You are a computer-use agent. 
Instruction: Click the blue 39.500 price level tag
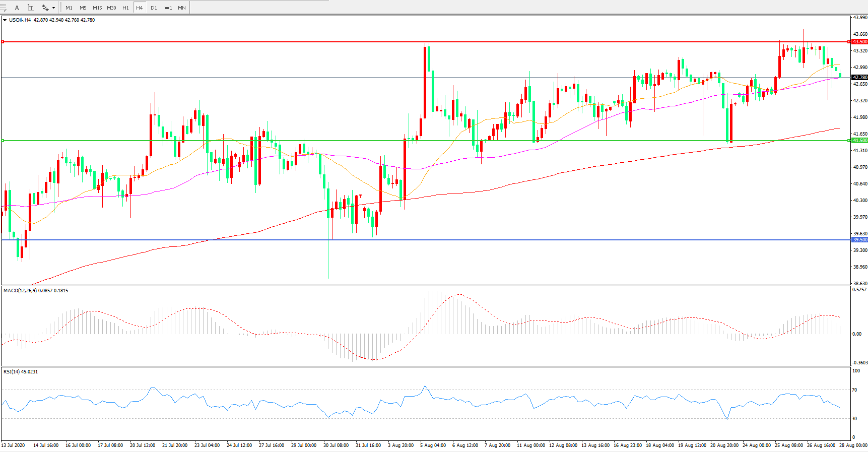click(859, 240)
